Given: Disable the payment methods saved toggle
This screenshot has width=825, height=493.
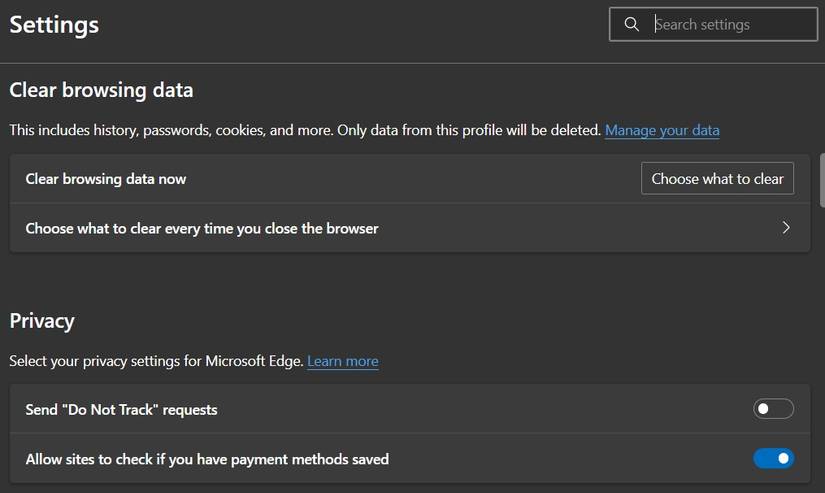Looking at the screenshot, I should click(773, 459).
